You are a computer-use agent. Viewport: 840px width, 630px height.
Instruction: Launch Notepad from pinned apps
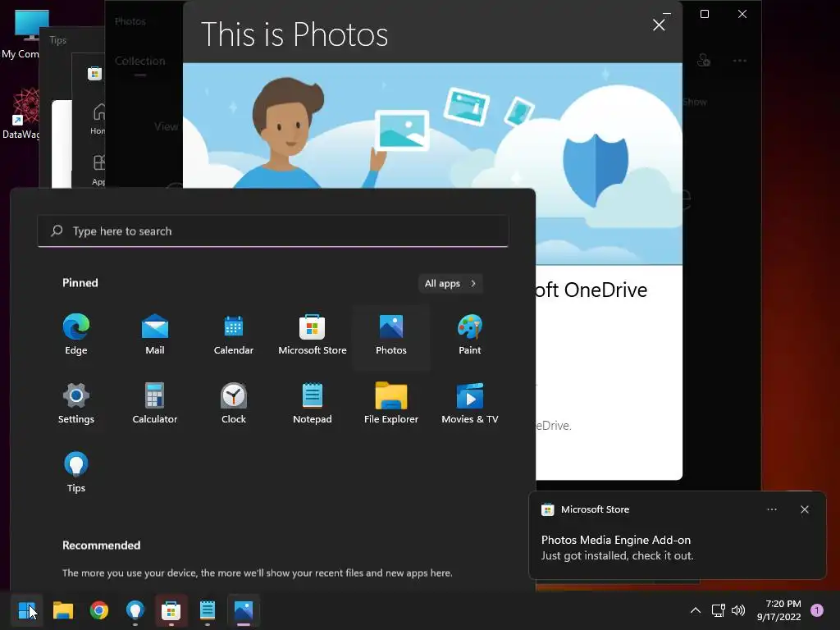[313, 404]
